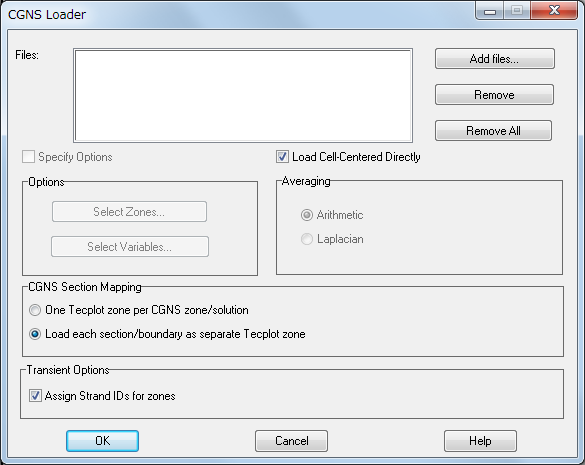Click inside the Files list box
Screen dimensions: 585x465
pos(243,96)
